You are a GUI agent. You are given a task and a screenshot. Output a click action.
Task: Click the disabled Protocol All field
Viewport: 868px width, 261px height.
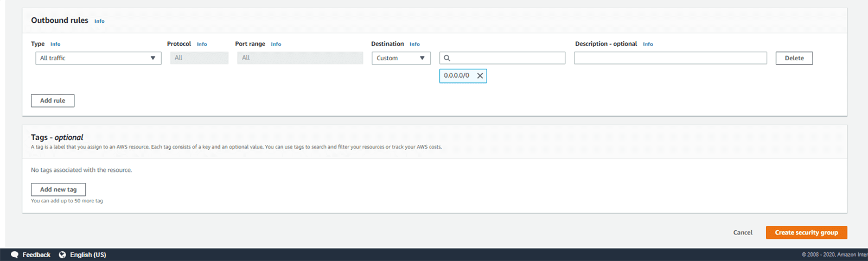pos(199,58)
